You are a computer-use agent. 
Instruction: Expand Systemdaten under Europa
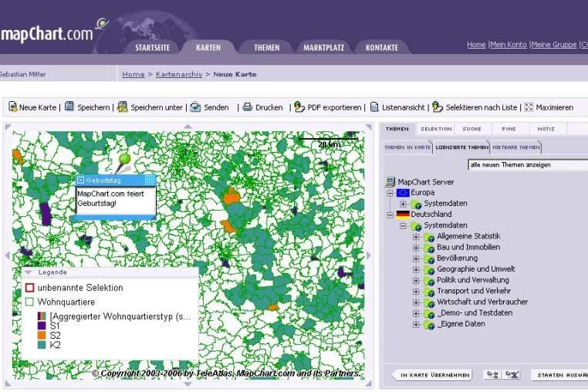(403, 204)
